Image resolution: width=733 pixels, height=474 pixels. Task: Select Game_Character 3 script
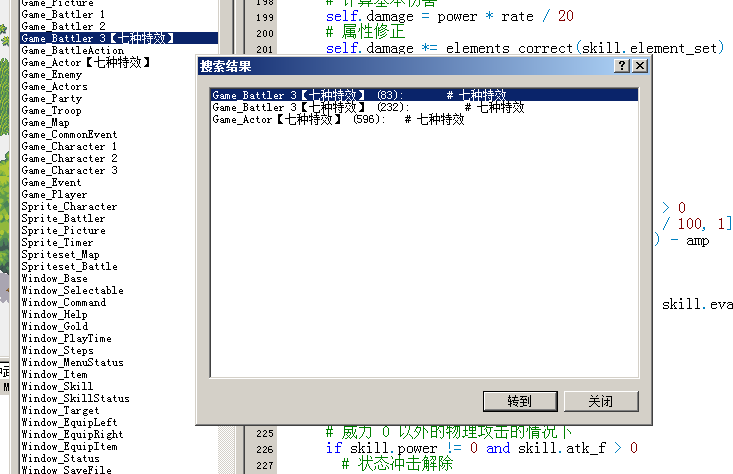click(69, 171)
